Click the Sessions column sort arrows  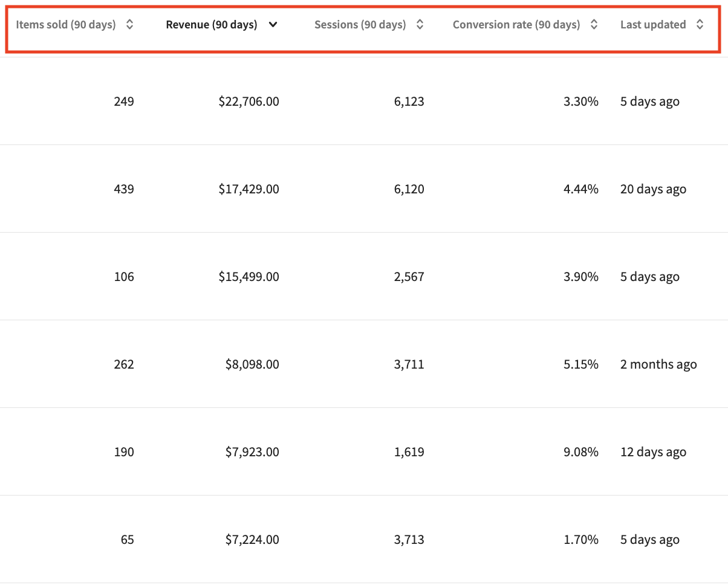[x=420, y=25]
